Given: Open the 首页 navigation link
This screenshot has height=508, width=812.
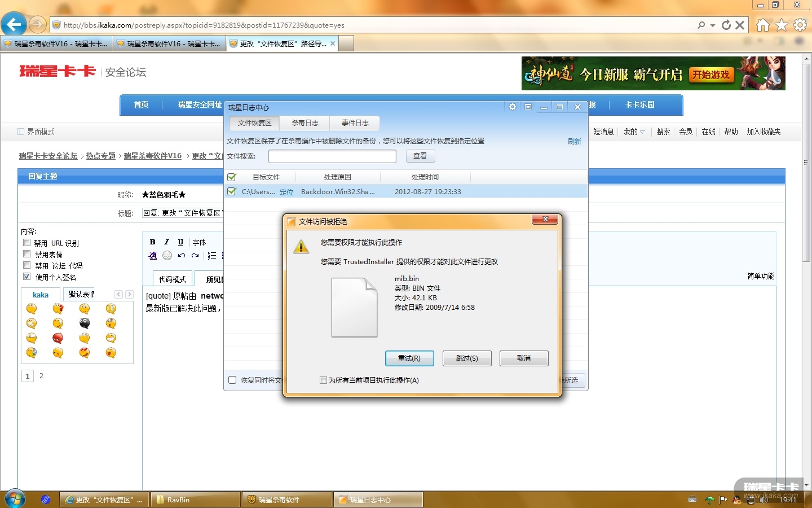Looking at the screenshot, I should tap(141, 105).
